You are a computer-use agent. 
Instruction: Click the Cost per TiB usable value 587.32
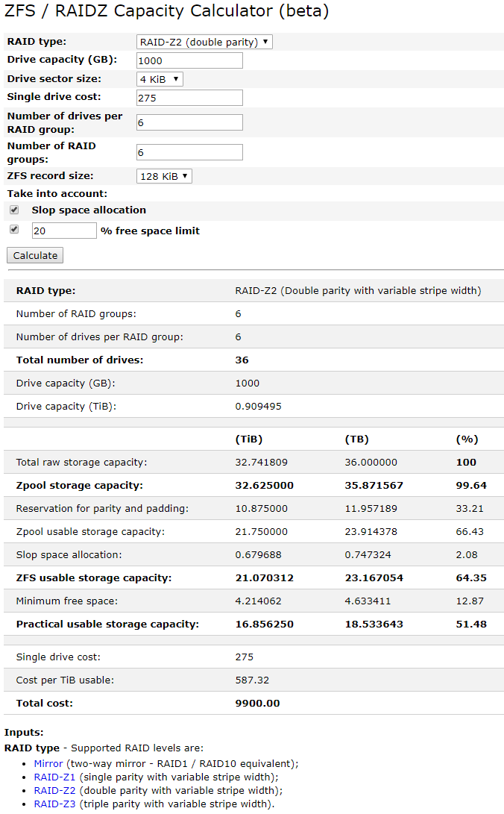coord(251,680)
